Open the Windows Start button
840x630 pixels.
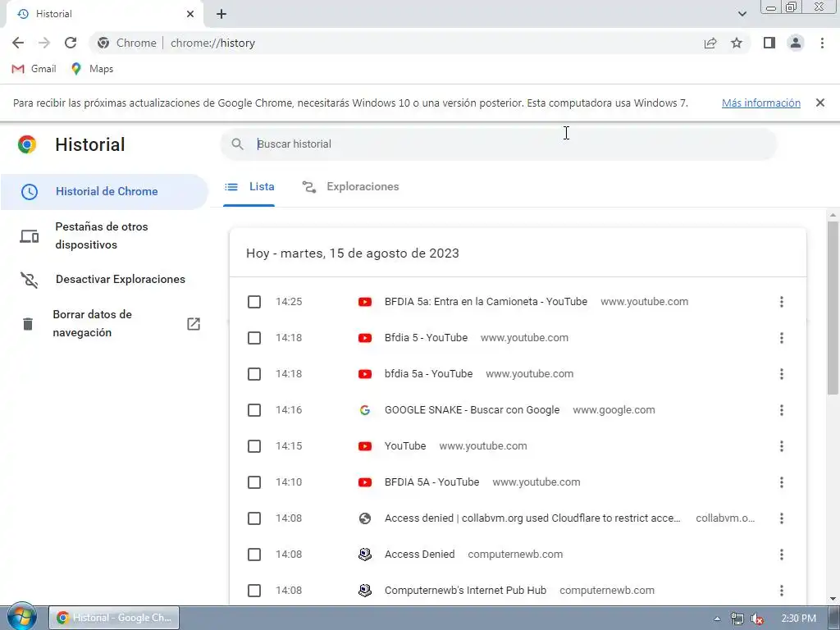pos(21,617)
